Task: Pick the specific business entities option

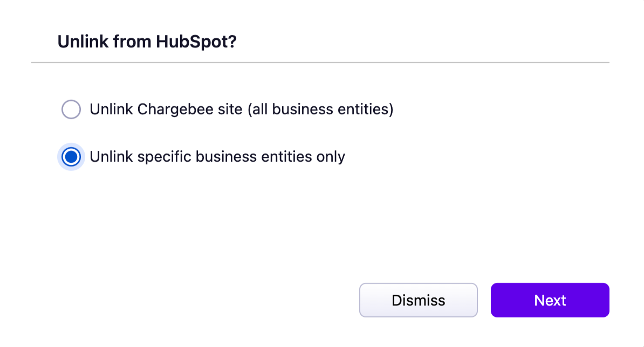Action: pyautogui.click(x=71, y=157)
